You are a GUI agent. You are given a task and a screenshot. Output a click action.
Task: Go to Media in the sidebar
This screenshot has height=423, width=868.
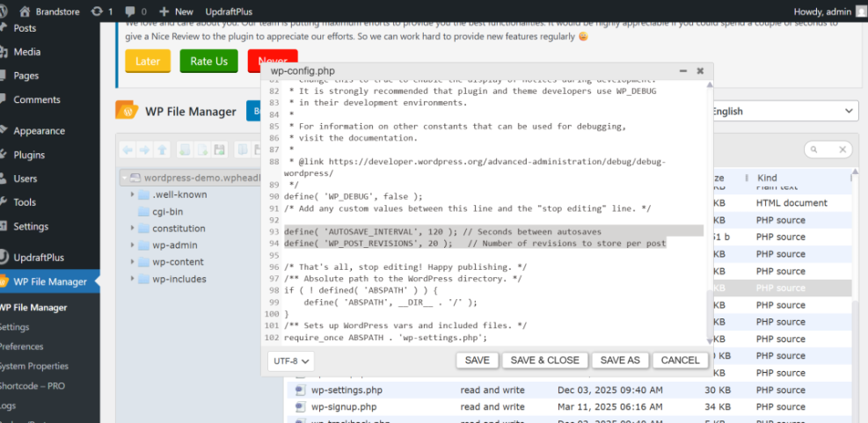pos(26,52)
